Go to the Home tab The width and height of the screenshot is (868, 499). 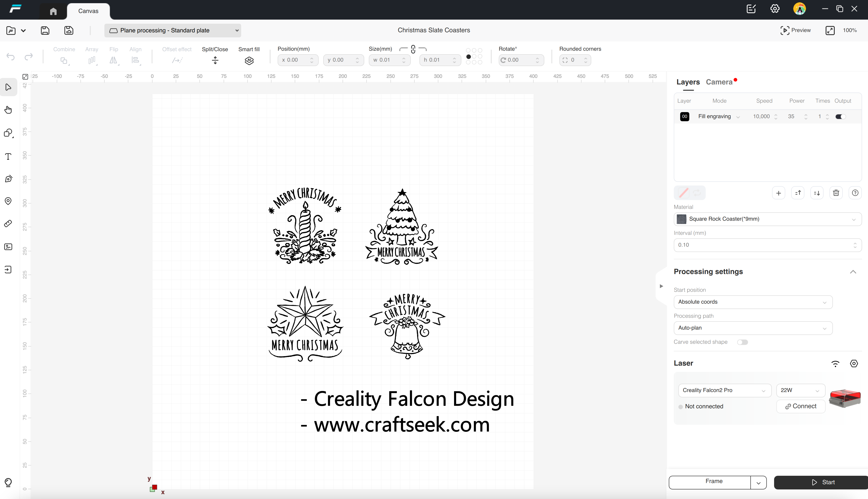53,11
